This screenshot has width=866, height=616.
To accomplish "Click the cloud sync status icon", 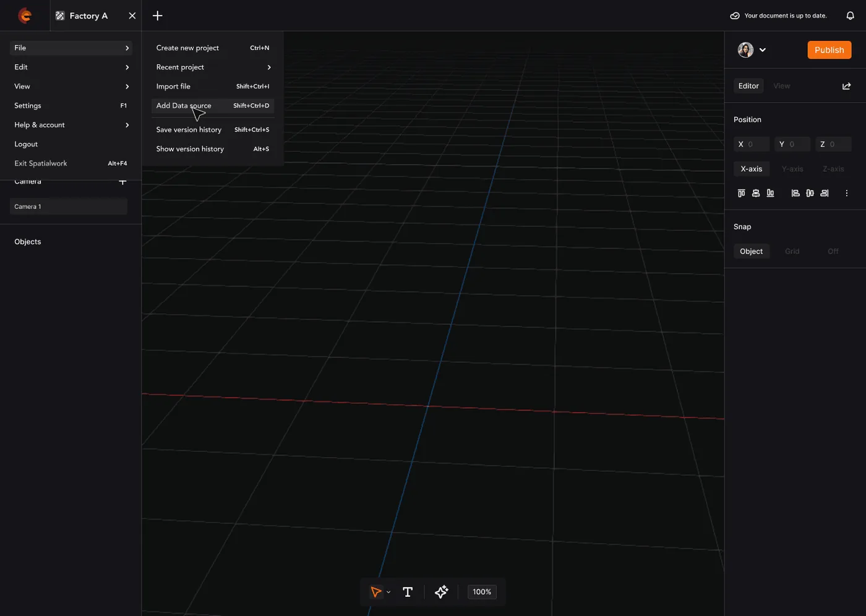I will pyautogui.click(x=735, y=15).
